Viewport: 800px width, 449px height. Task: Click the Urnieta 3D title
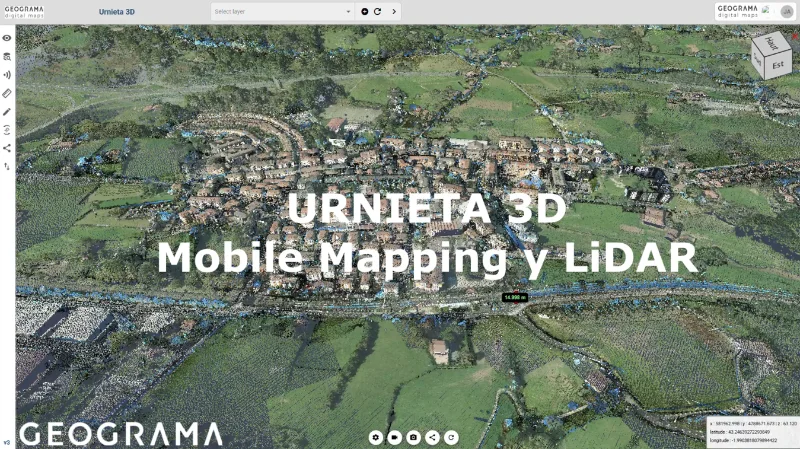[117, 12]
